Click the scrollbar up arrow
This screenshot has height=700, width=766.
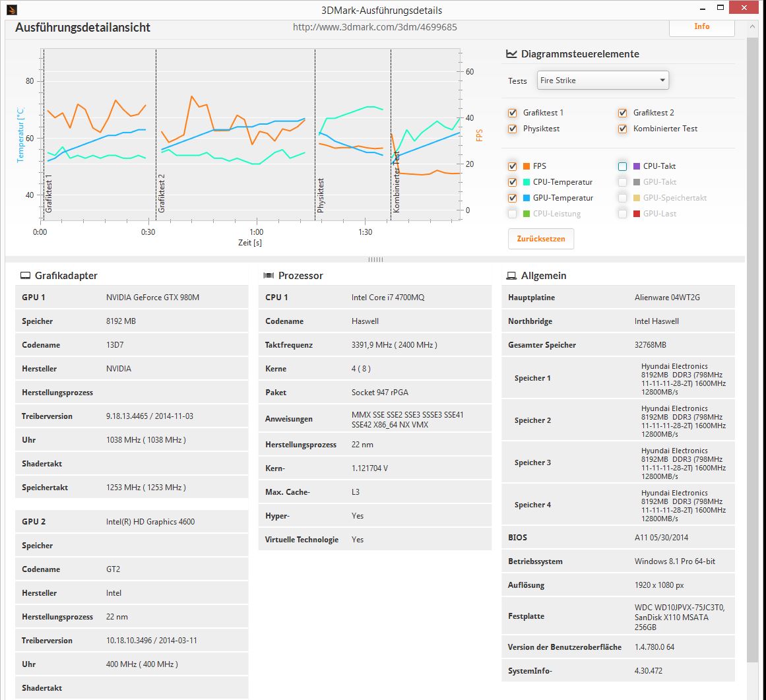click(752, 27)
